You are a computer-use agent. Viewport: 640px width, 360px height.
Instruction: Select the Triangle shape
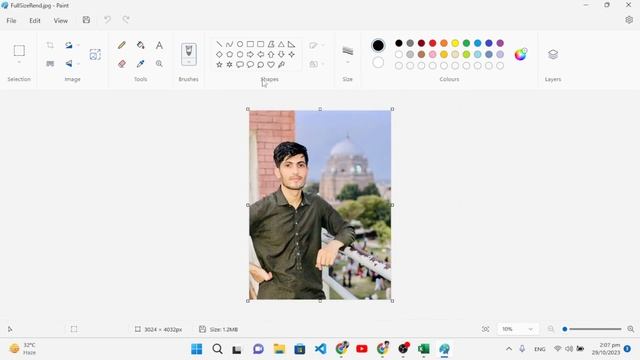pyautogui.click(x=281, y=44)
